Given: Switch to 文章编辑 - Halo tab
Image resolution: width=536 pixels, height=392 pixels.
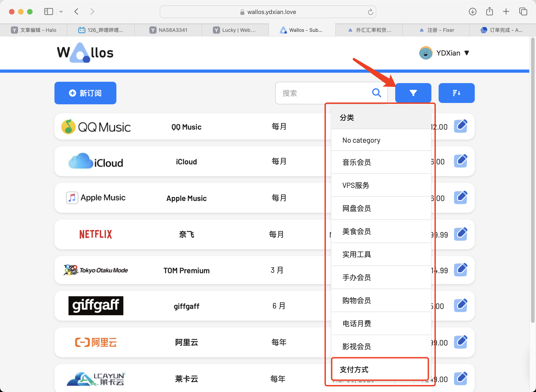Looking at the screenshot, I should click(x=33, y=30).
